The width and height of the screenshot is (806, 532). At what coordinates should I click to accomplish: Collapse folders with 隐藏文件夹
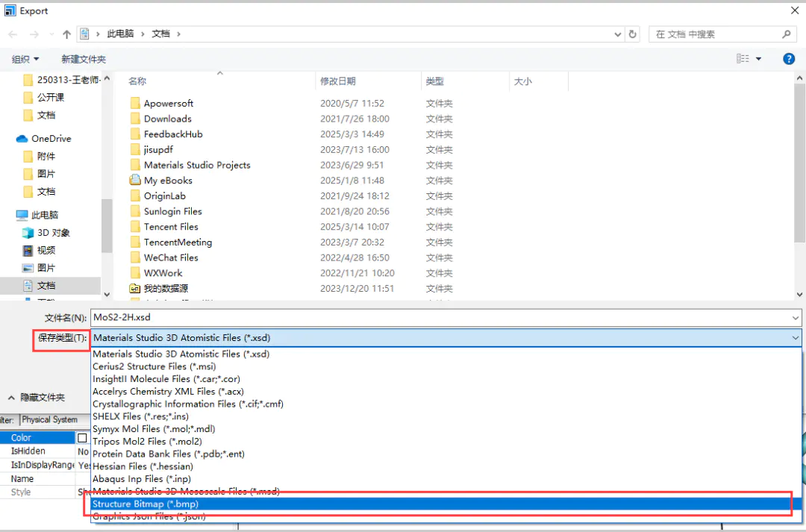(x=37, y=398)
